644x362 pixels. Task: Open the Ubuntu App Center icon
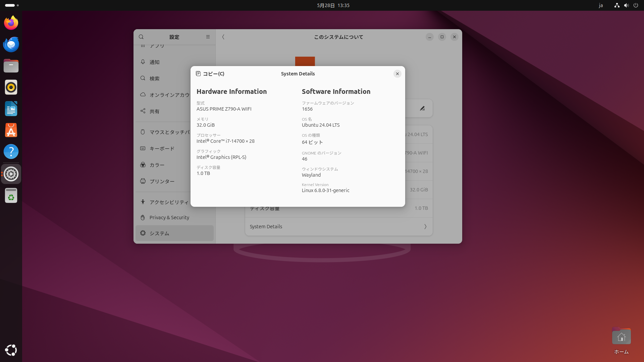[x=11, y=130]
